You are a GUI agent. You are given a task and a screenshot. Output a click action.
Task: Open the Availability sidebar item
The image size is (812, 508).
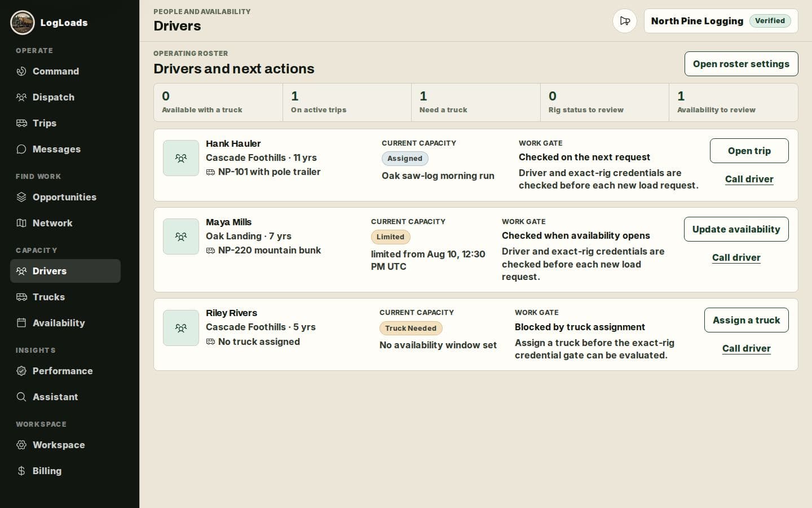65,323
